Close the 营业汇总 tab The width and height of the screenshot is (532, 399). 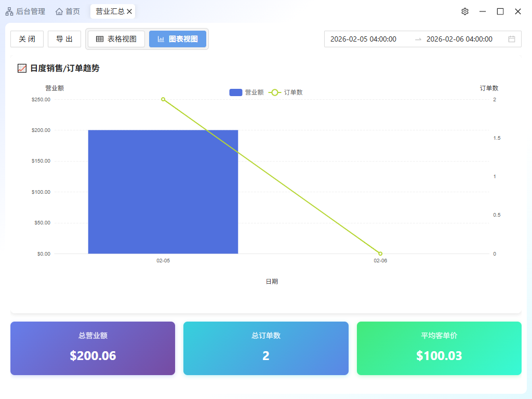point(129,11)
